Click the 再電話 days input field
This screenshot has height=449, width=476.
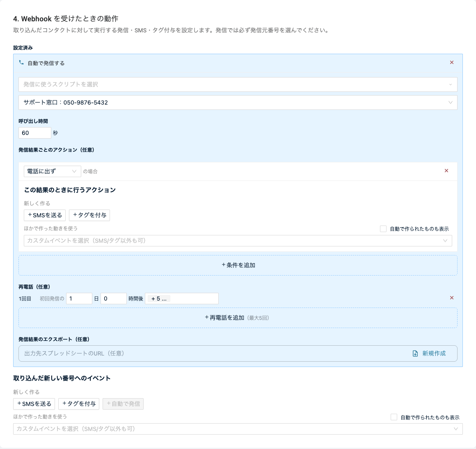[79, 299]
